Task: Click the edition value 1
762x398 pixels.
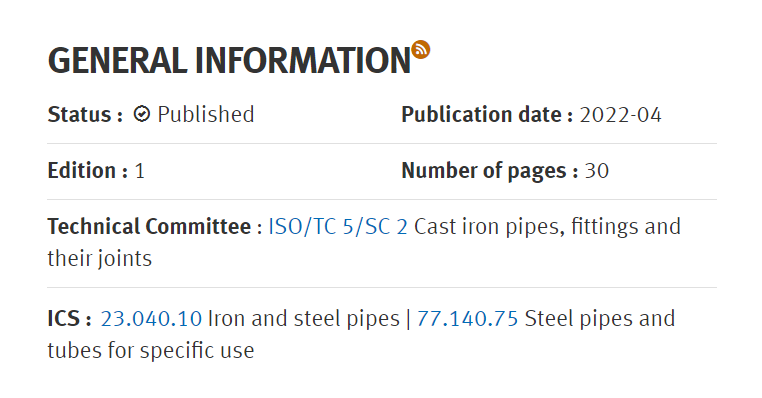Action: pos(140,171)
